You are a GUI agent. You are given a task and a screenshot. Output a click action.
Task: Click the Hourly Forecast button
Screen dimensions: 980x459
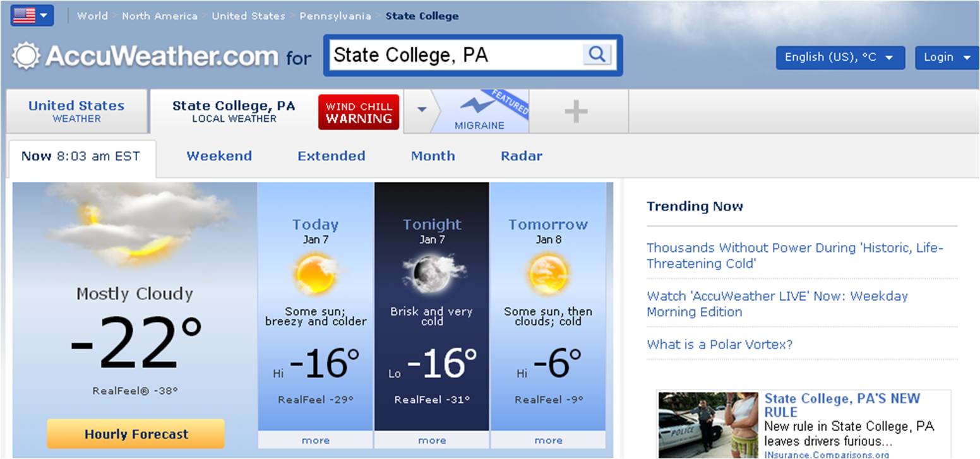[x=136, y=434]
